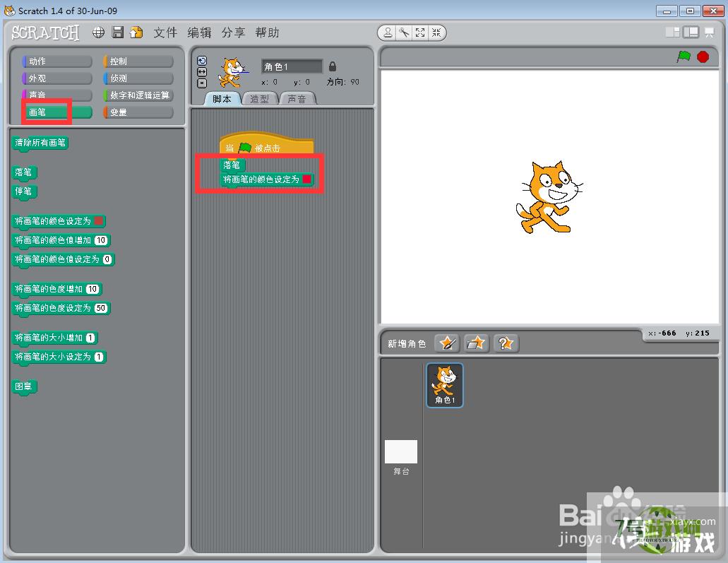This screenshot has width=728, height=563.
Task: Select the 控制 block category
Action: (138, 61)
